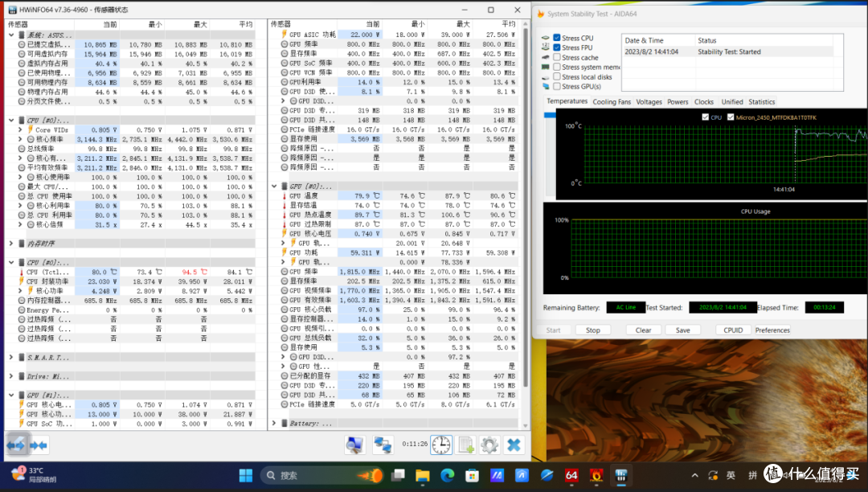The width and height of the screenshot is (868, 492).
Task: Expand the S.M.A.R.T. sensor group
Action: coord(11,358)
